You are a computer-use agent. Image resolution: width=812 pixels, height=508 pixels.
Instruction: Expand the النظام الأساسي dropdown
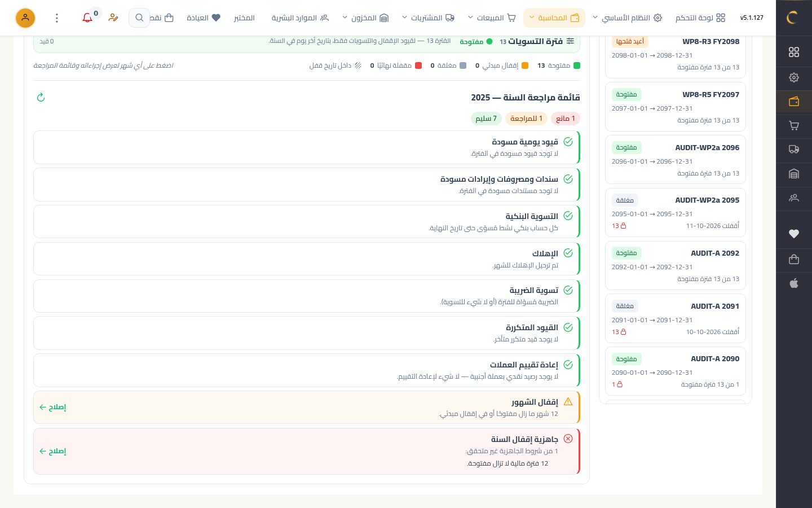(x=627, y=18)
